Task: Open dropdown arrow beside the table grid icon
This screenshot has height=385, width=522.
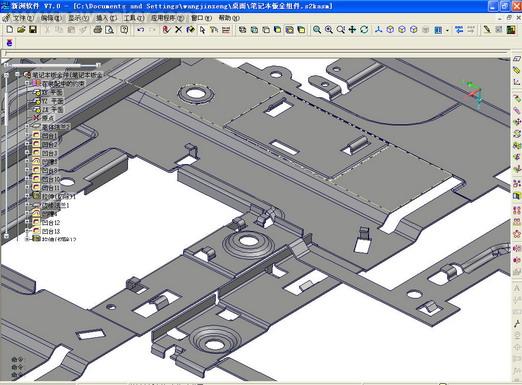Action: pos(447,30)
